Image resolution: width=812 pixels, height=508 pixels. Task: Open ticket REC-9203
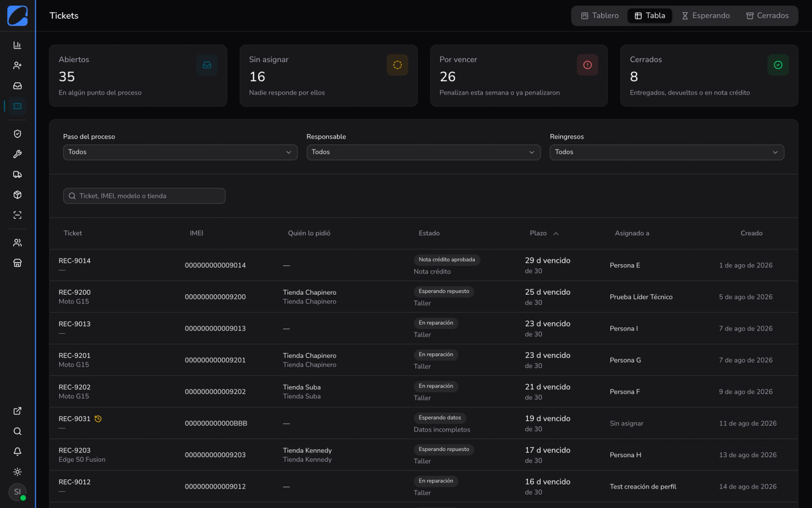[75, 450]
